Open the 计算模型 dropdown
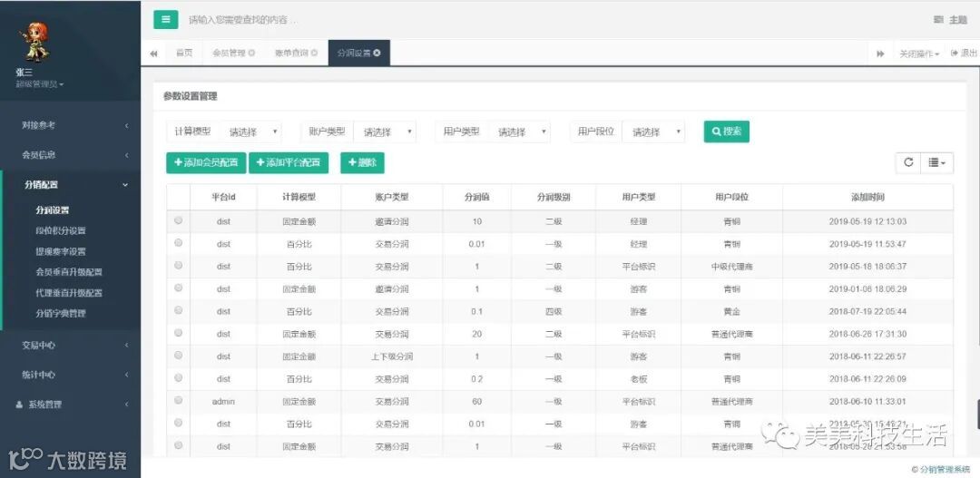This screenshot has width=980, height=478. click(x=250, y=132)
